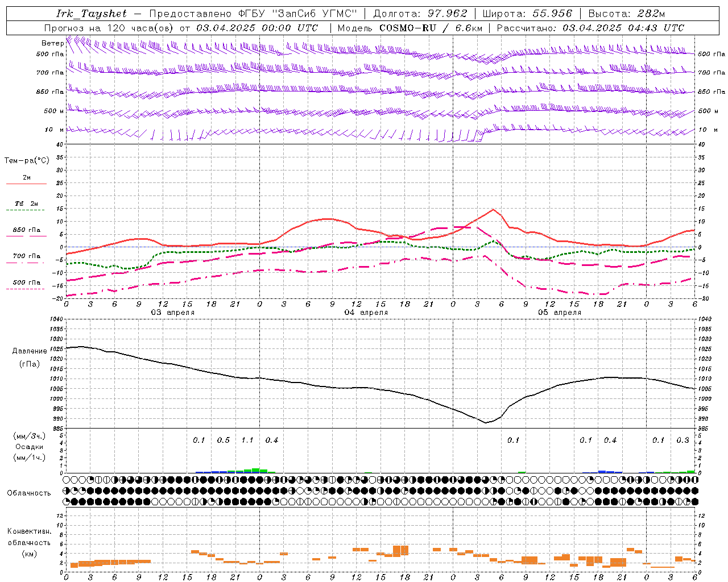Click the (мм/3ч.) precipitation unit label
Viewport: 728px width, 582px height.
pos(29,436)
